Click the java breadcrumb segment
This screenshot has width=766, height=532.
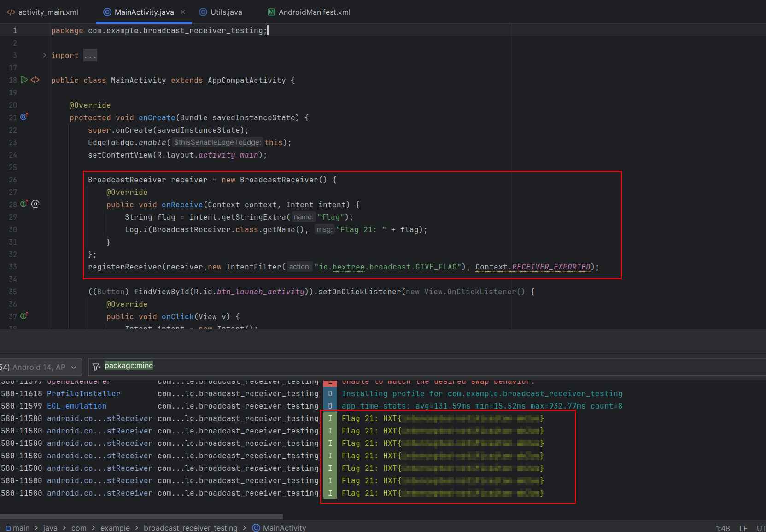pyautogui.click(x=50, y=528)
